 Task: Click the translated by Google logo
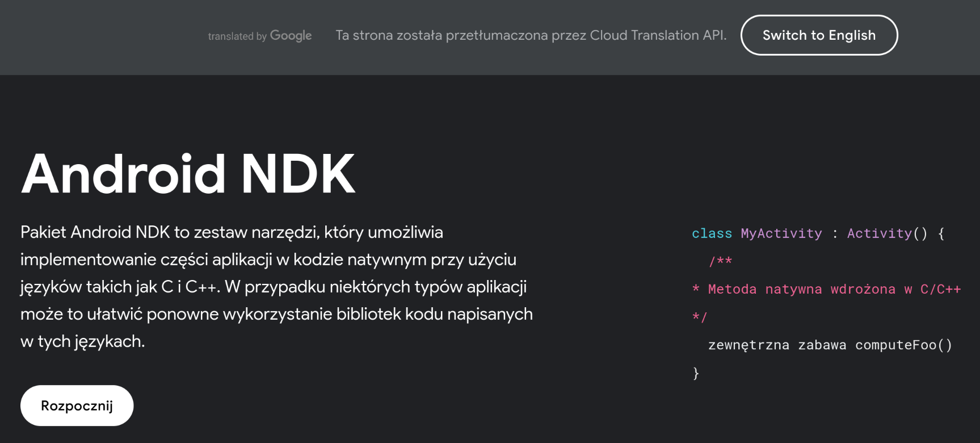point(260,36)
